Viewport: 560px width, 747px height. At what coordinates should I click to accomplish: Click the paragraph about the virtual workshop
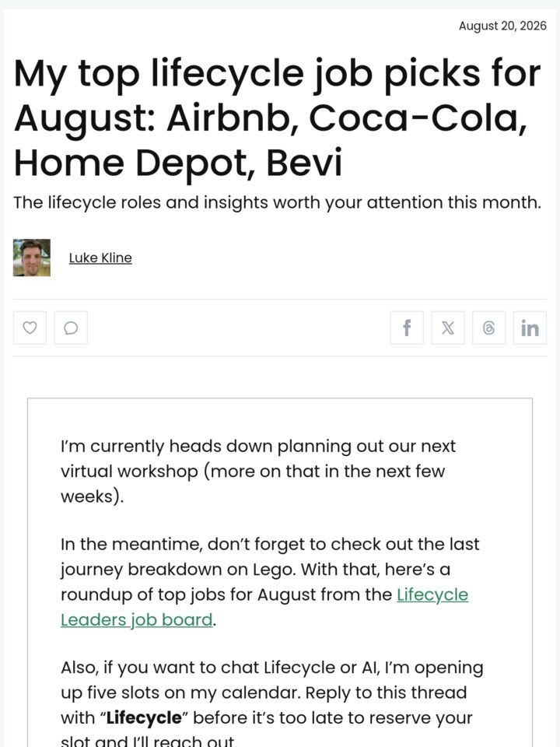(258, 472)
